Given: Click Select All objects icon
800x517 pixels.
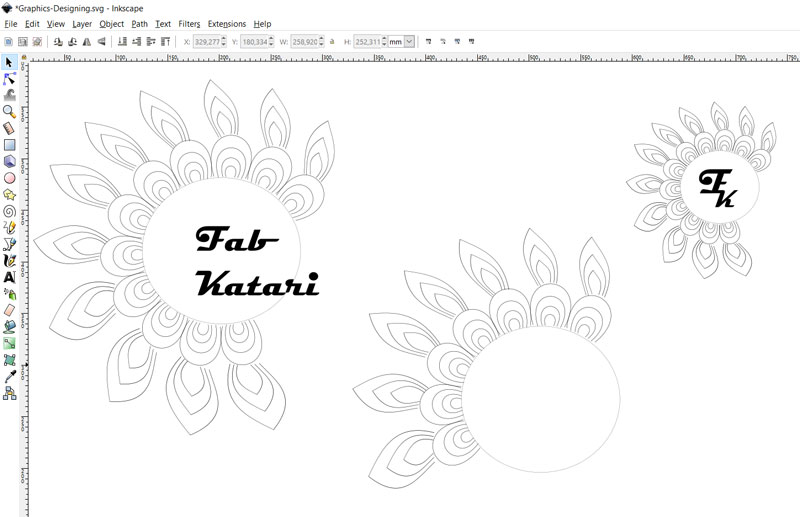Looking at the screenshot, I should coord(8,41).
